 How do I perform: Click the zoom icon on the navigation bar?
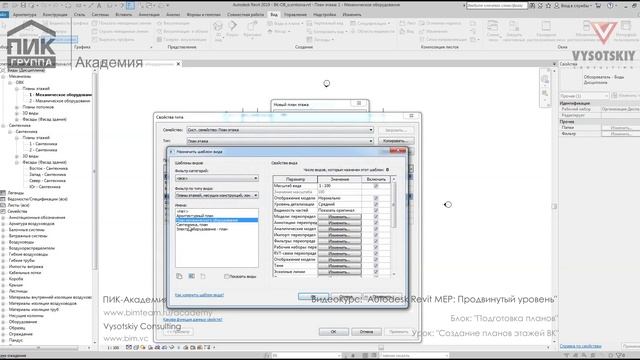pos(545,93)
